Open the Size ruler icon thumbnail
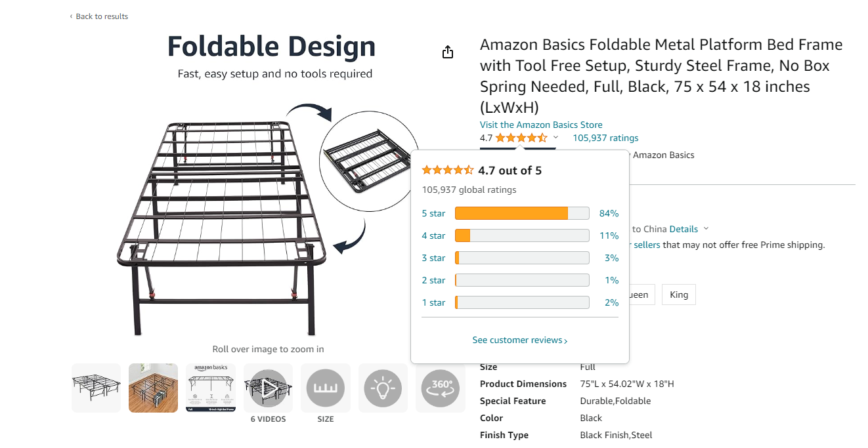The width and height of the screenshot is (868, 448). 326,388
